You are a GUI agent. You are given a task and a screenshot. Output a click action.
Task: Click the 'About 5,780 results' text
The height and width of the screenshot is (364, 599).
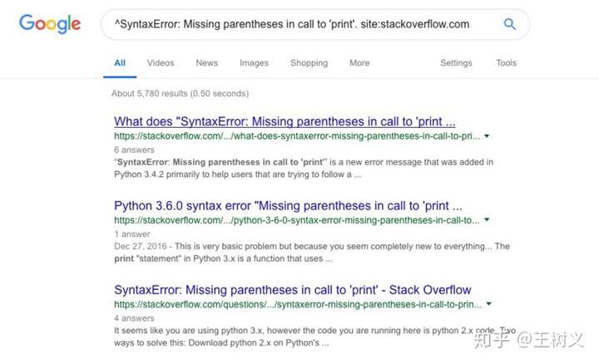click(180, 93)
